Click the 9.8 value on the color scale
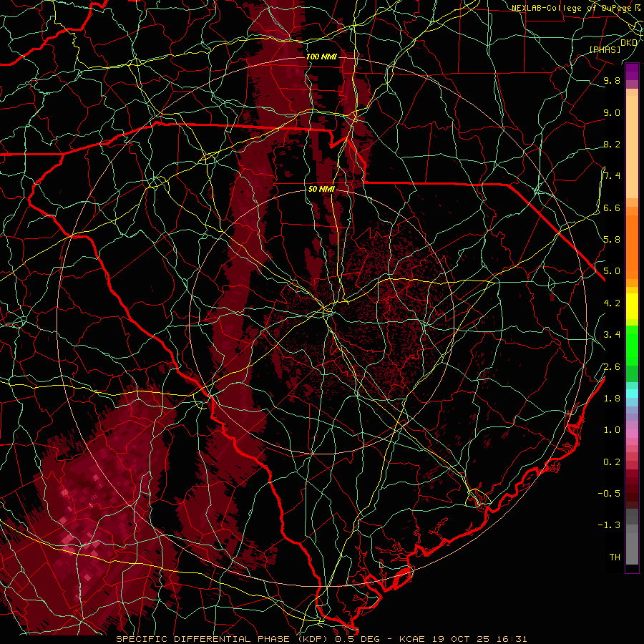Screen dimensions: 644x644 (612, 81)
